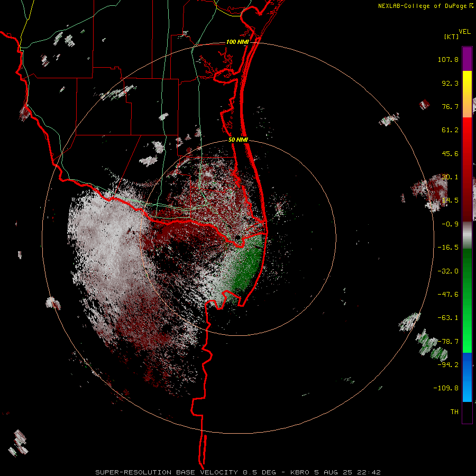Click the 5 AUG 25 date in the caption
The width and height of the screenshot is (476, 476).
(334, 472)
